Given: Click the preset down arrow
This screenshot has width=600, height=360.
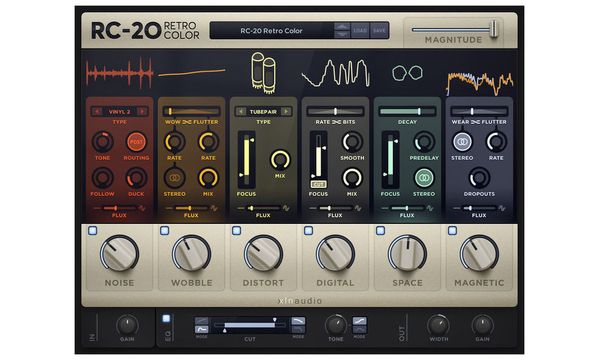Looking at the screenshot, I should (342, 34).
